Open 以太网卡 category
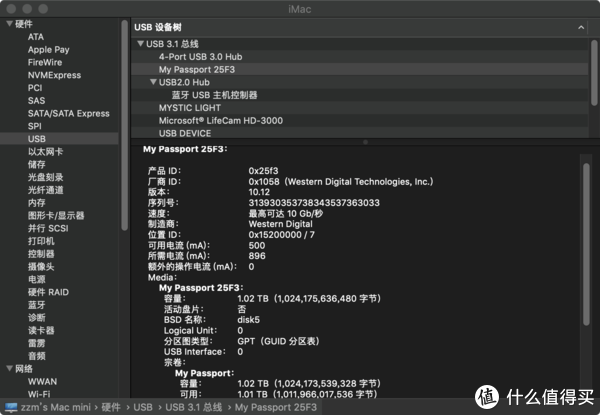Viewport: 600px width, 415px height. click(x=45, y=151)
